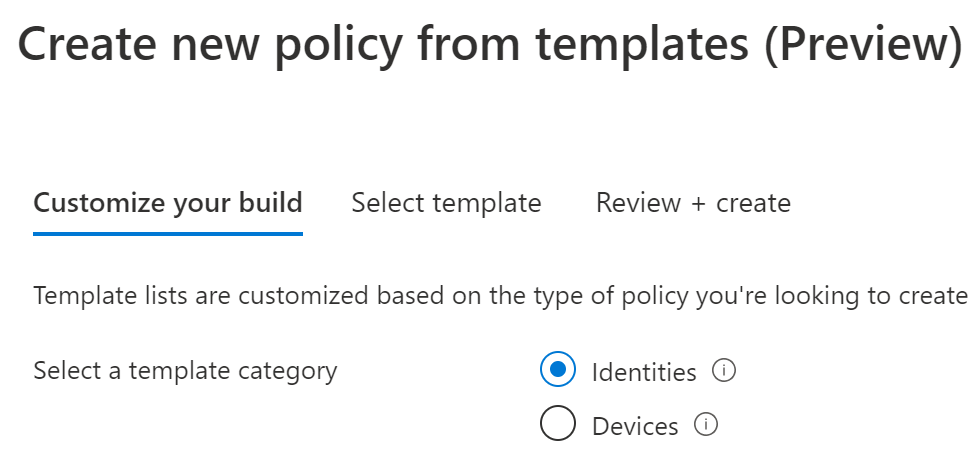Open the Customize your build tab
Screen dimensions: 978x463
[x=168, y=203]
